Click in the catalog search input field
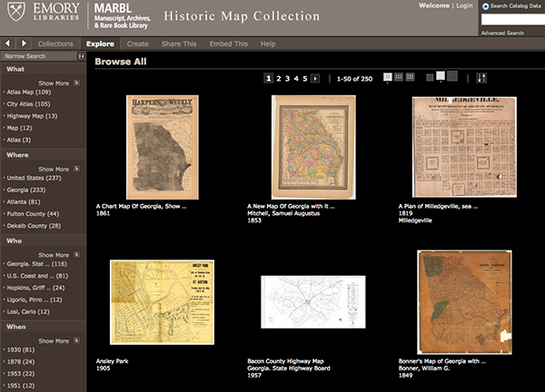 (511, 19)
